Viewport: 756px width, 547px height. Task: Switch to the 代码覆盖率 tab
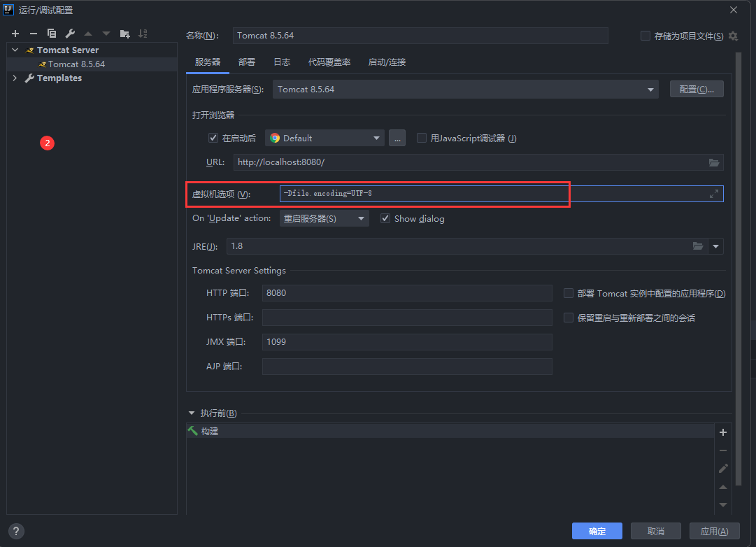point(329,62)
